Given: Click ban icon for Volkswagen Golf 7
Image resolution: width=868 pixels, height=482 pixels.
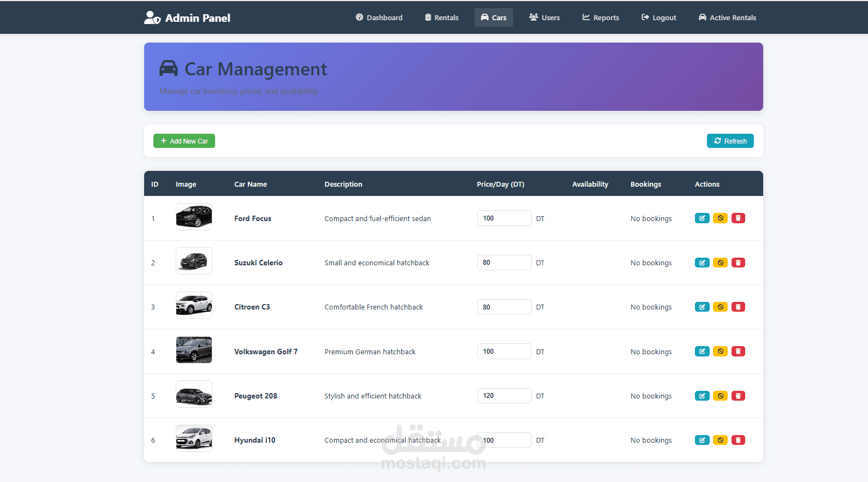Looking at the screenshot, I should pos(720,352).
